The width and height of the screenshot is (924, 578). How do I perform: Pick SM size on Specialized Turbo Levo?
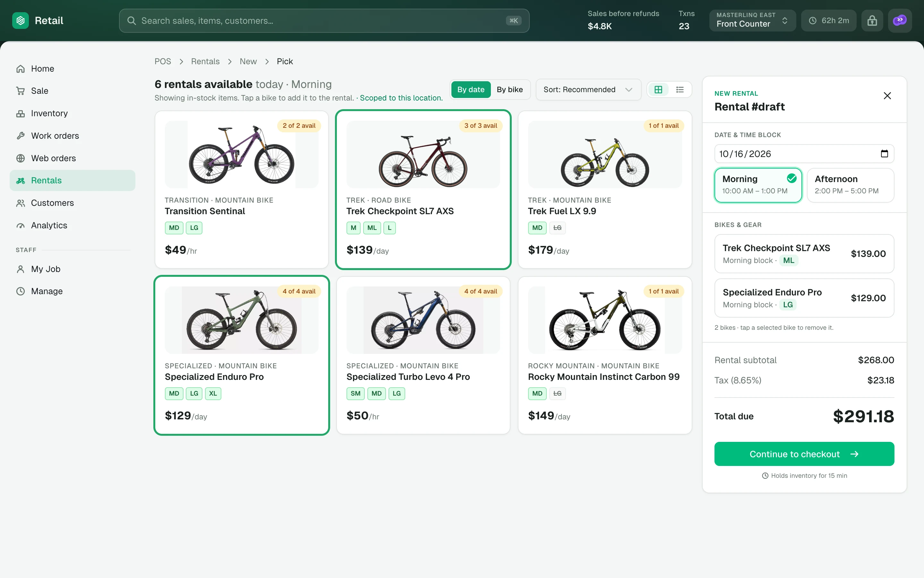pos(355,393)
